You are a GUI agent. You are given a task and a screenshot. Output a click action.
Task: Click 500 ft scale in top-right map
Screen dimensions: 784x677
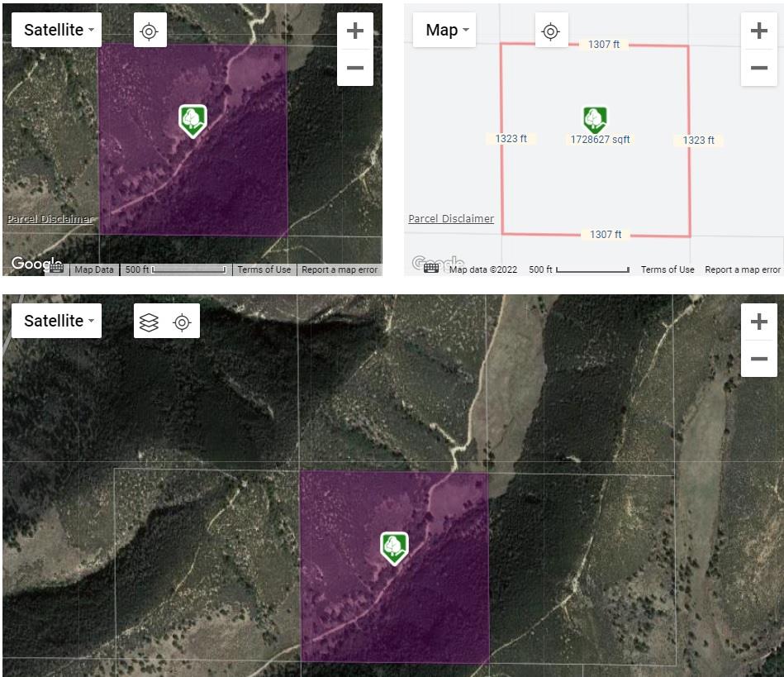tap(579, 269)
